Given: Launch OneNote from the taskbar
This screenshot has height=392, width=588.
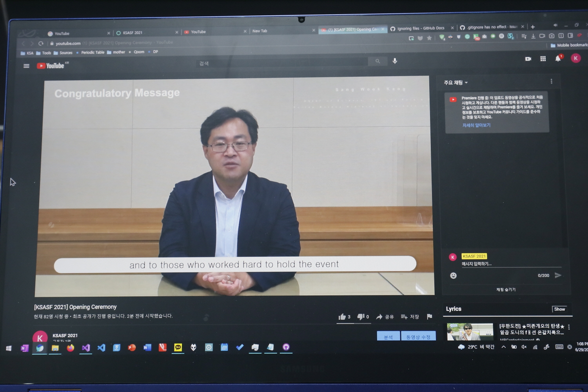Looking at the screenshot, I should point(24,348).
